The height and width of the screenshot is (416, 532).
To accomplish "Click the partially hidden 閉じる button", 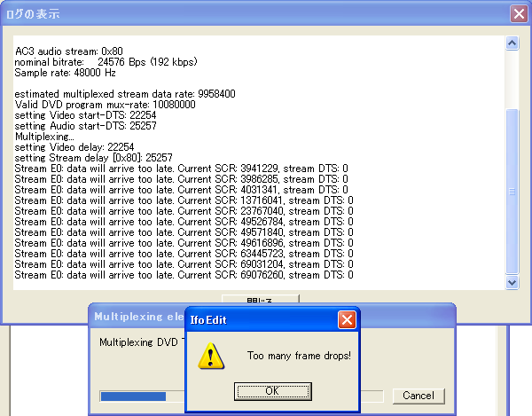I will pyautogui.click(x=260, y=299).
